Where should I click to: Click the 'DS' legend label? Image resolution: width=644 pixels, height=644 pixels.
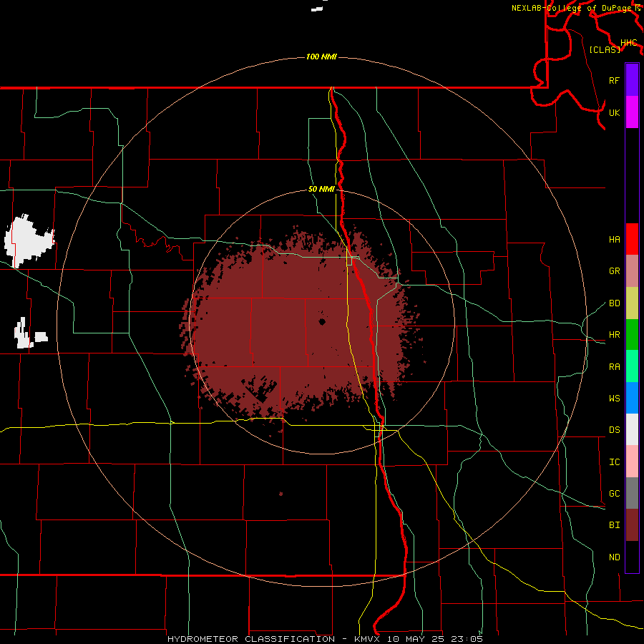(x=615, y=430)
